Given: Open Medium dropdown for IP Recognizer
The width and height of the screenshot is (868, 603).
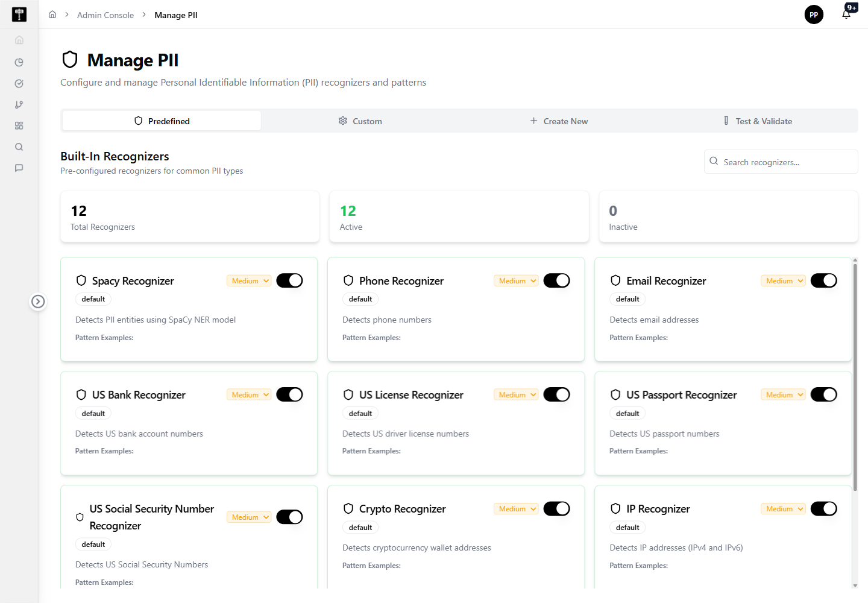Looking at the screenshot, I should tap(783, 509).
